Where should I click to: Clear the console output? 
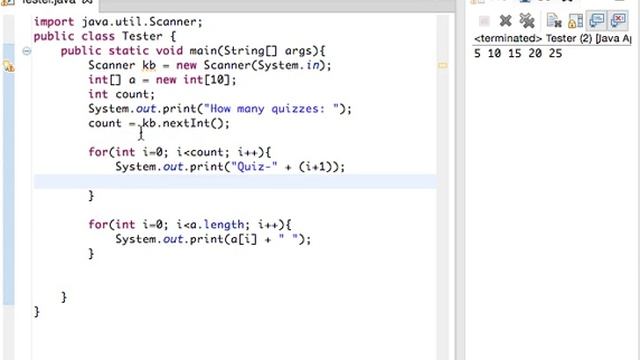[x=554, y=21]
